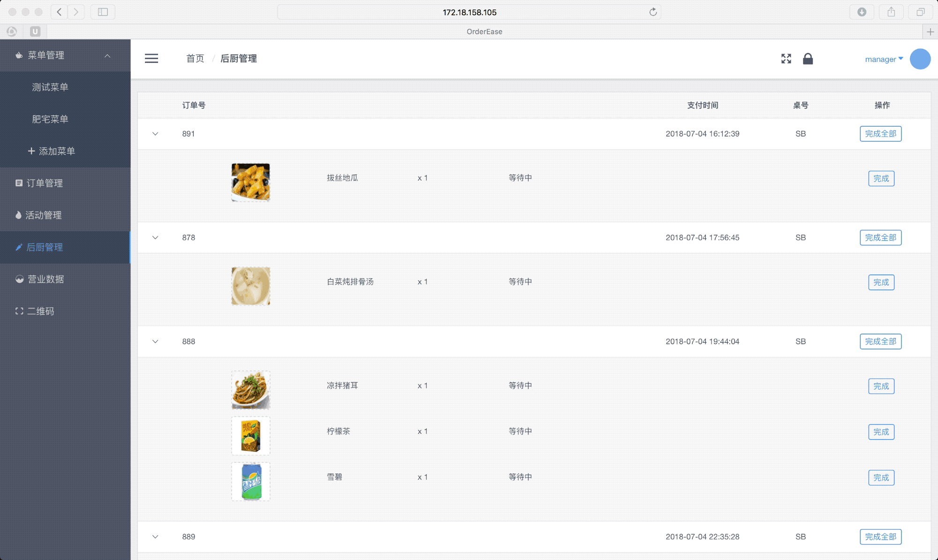Click the fullscreen expand icon
Image resolution: width=938 pixels, height=560 pixels.
coord(786,59)
